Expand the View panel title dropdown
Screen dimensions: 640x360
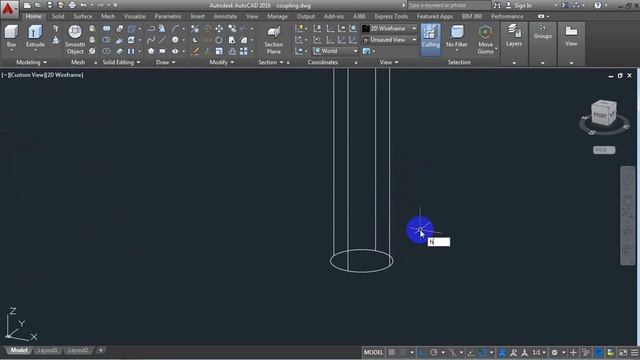[389, 62]
